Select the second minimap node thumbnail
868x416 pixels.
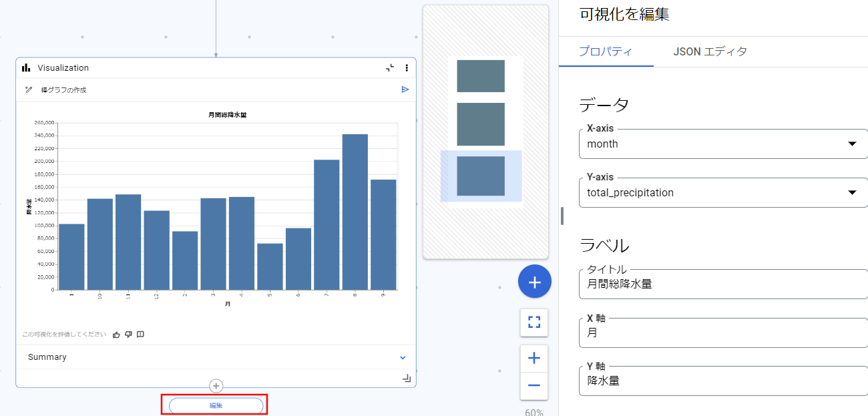click(481, 124)
